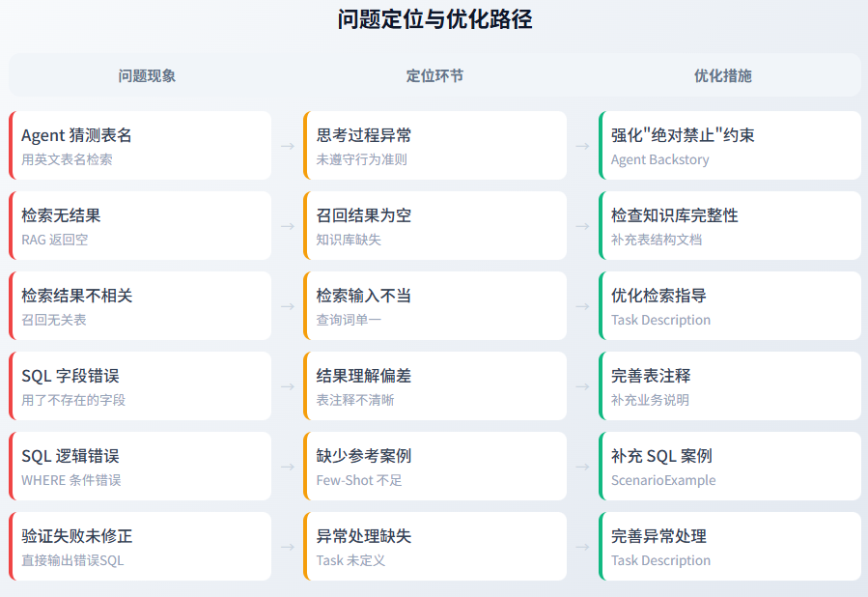
Task: Click the ScenarioExample subtitle
Action: (663, 480)
